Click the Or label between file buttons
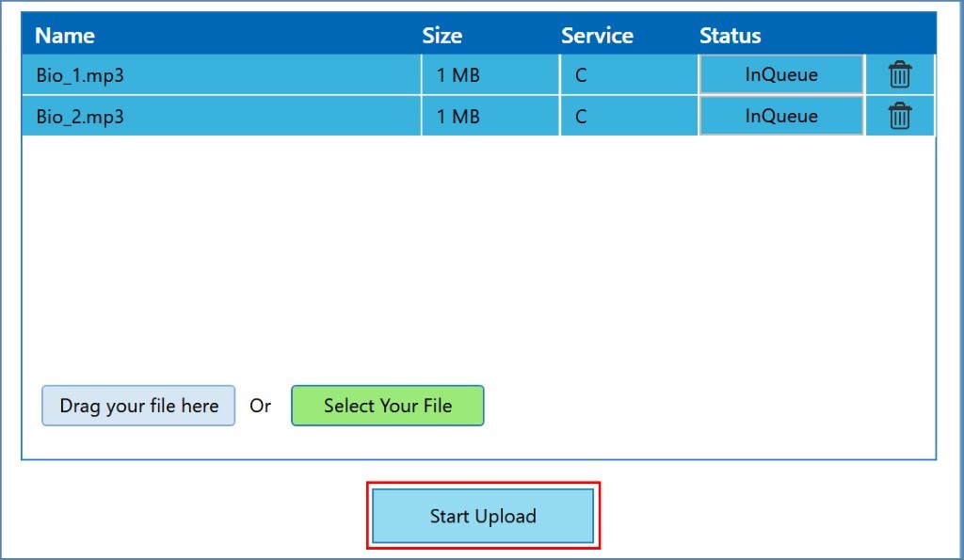This screenshot has height=560, width=964. (x=260, y=406)
